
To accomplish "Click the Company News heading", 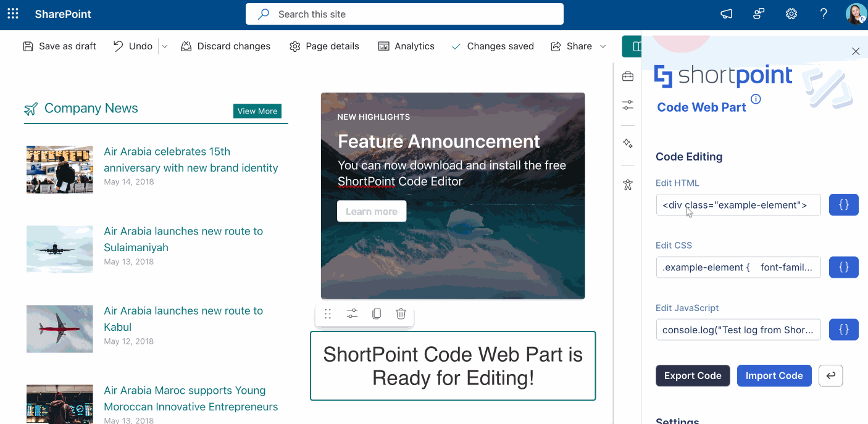I will [91, 109].
